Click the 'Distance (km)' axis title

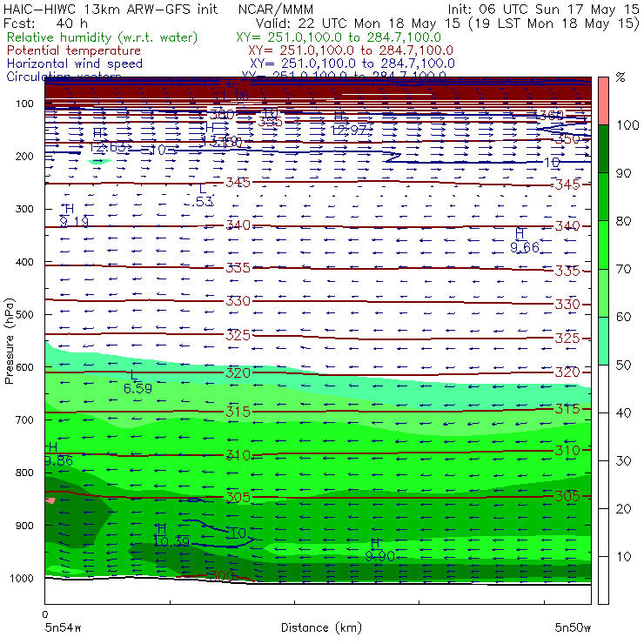pyautogui.click(x=321, y=627)
